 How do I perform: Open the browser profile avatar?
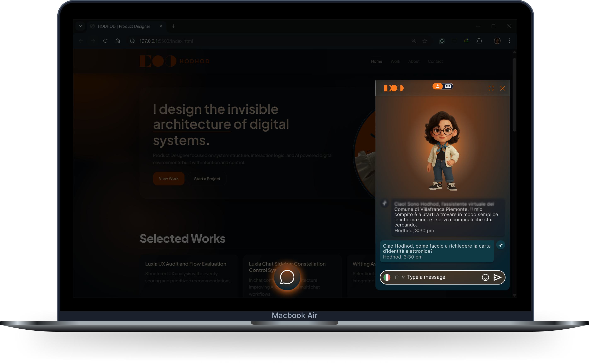[497, 41]
